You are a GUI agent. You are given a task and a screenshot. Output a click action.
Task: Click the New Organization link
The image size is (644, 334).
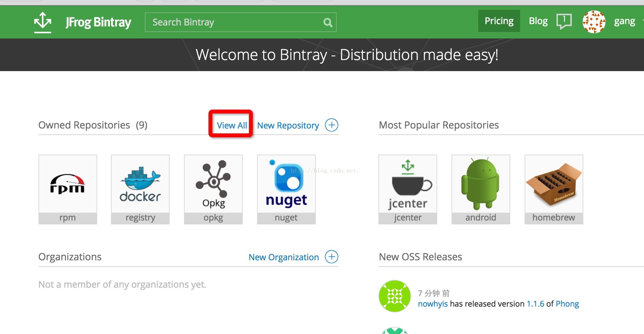point(284,257)
